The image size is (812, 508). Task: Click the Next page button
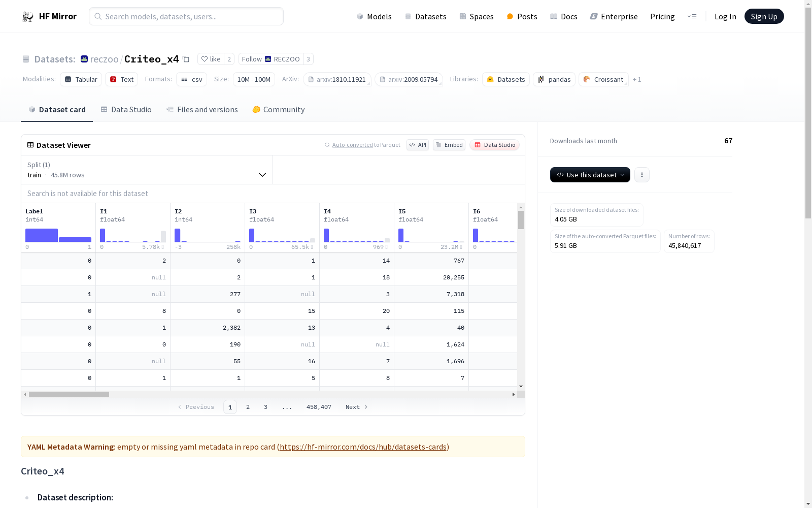coord(357,407)
